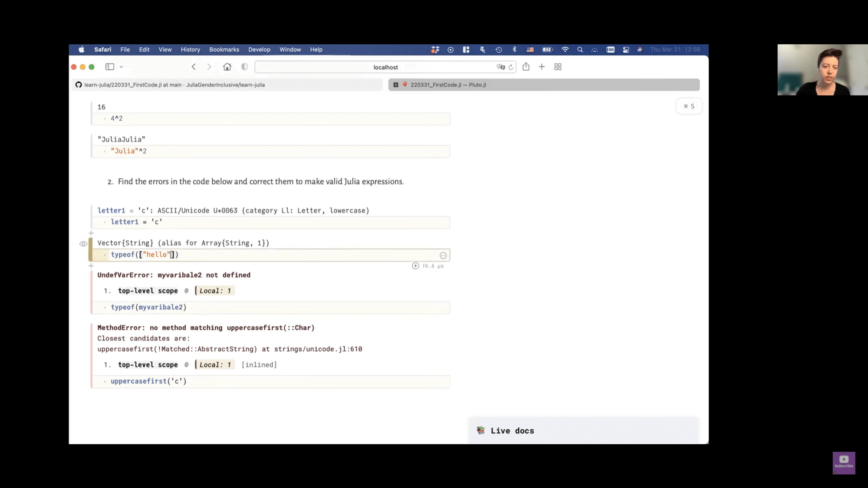The image size is (868, 488).
Task: Click the battery status icon
Action: click(x=547, y=49)
